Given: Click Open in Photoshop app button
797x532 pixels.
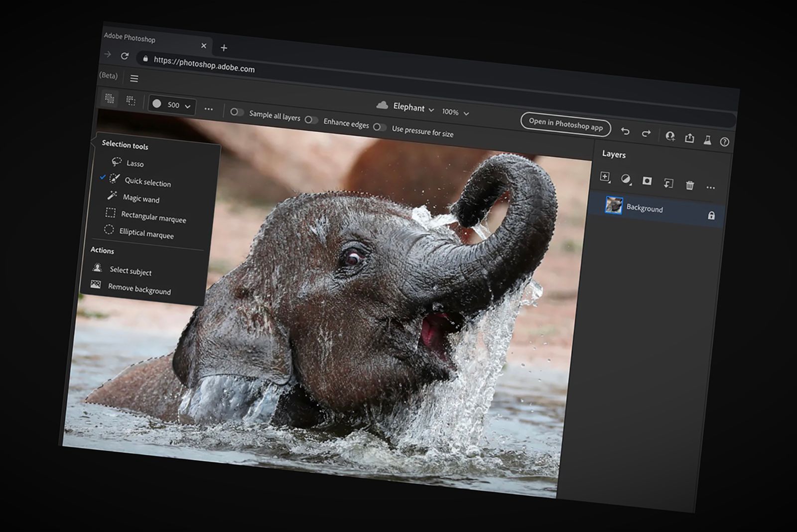Looking at the screenshot, I should 565,124.
